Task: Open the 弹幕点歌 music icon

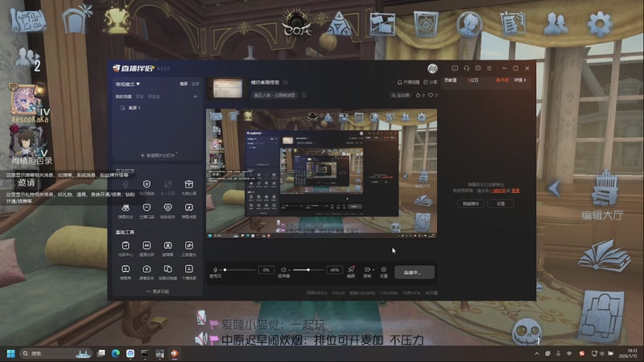Action: tap(189, 208)
